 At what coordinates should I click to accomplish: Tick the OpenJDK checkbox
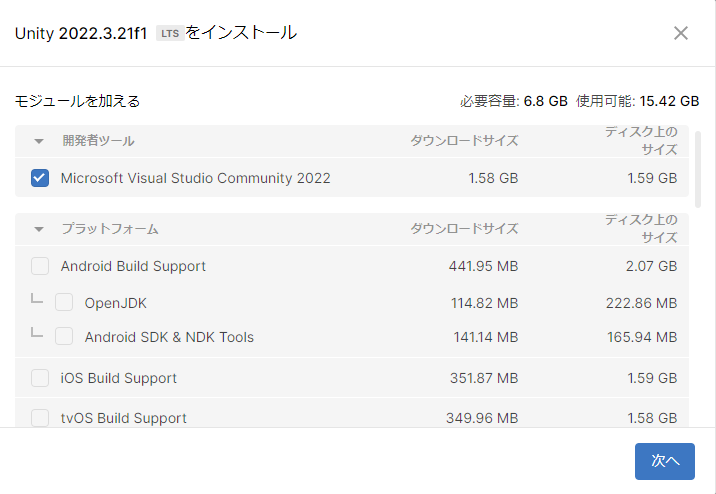pos(64,302)
